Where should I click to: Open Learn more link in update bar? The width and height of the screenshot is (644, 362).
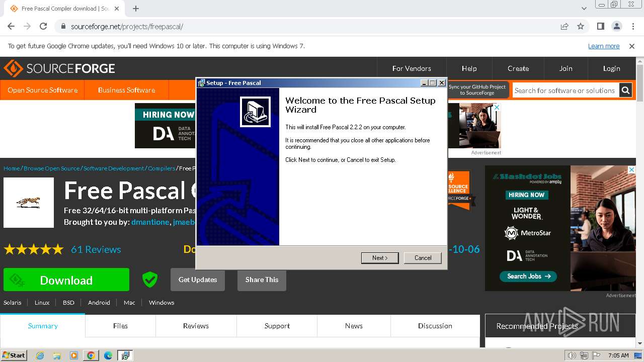pos(604,46)
